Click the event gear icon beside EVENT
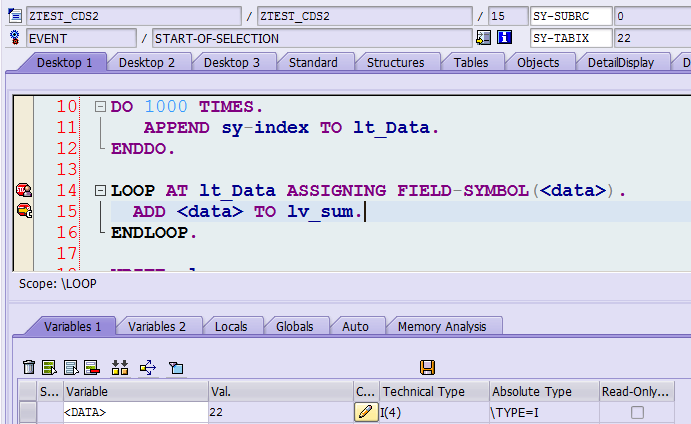 point(15,38)
